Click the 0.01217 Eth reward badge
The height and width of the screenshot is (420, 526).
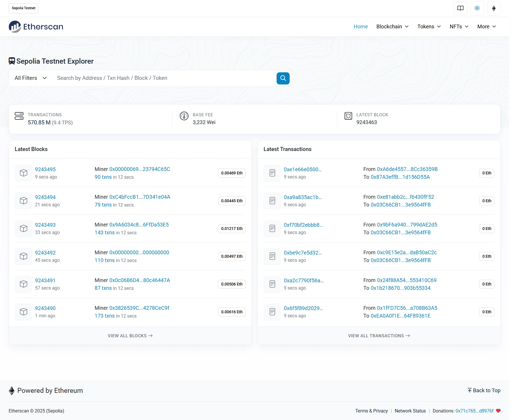232,229
